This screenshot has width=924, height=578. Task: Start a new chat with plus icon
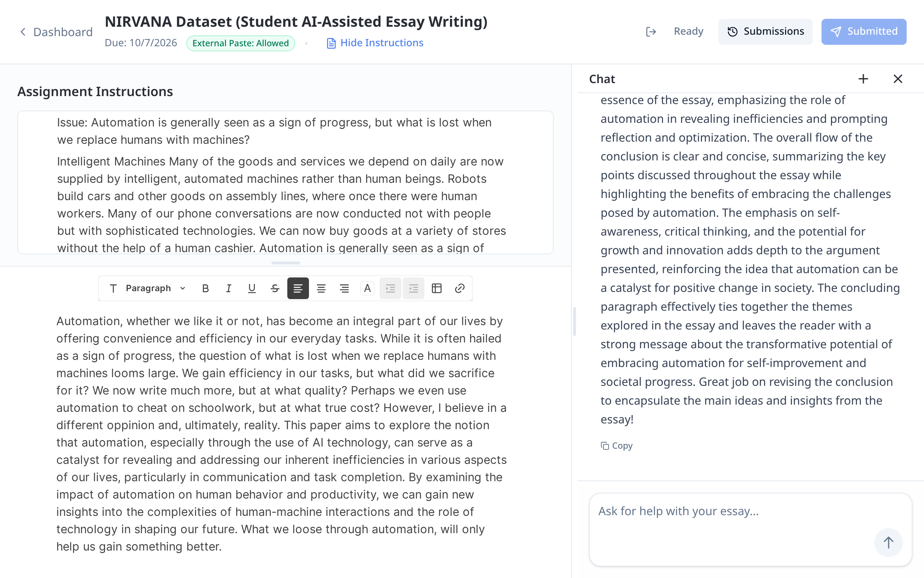[863, 79]
